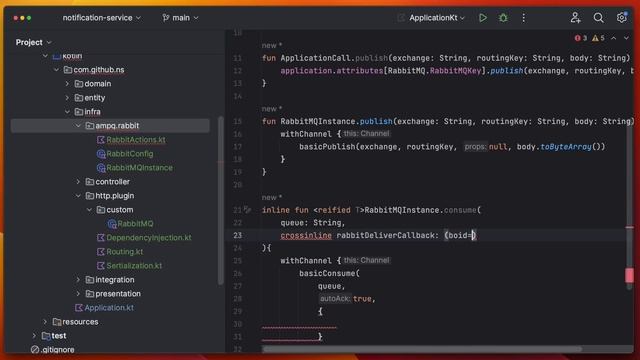Click the class icon of RabbitMQ
The image size is (640, 360).
pyautogui.click(x=112, y=224)
